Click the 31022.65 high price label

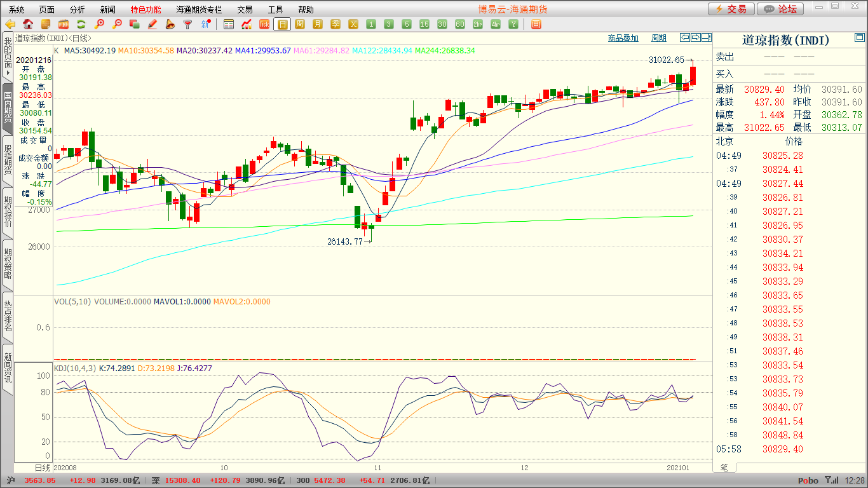pos(667,60)
